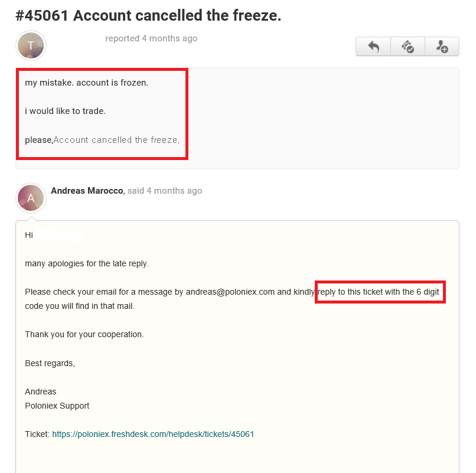Click the "Poloniex Support" signature line
476x473 pixels.
coord(57,406)
